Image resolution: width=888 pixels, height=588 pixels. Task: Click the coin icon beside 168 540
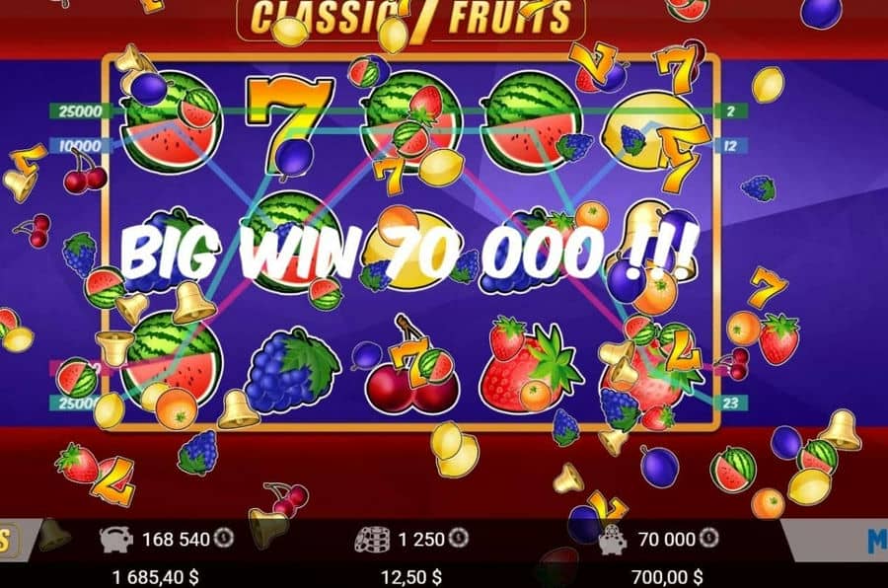coord(224,538)
